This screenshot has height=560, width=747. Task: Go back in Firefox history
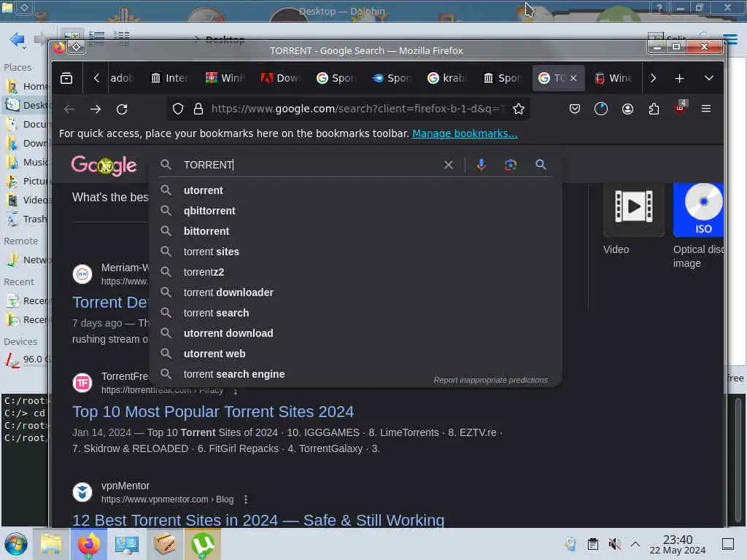click(69, 109)
